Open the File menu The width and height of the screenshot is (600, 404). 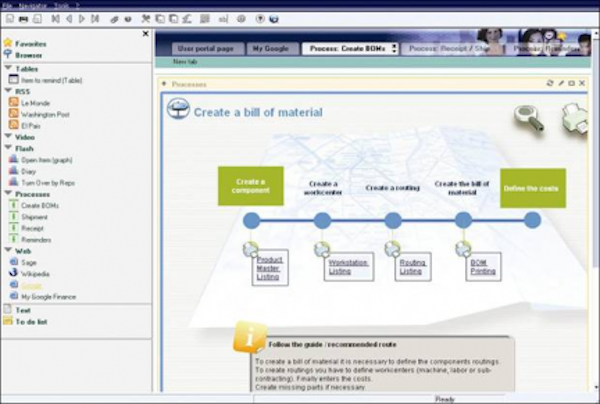click(x=7, y=5)
